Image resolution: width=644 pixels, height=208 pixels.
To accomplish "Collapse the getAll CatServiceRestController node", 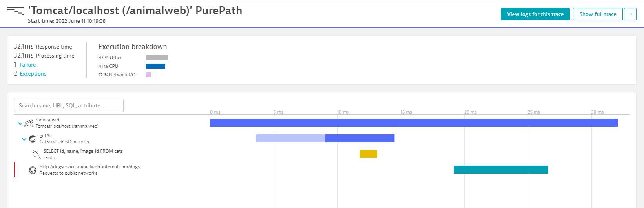I will tap(24, 139).
